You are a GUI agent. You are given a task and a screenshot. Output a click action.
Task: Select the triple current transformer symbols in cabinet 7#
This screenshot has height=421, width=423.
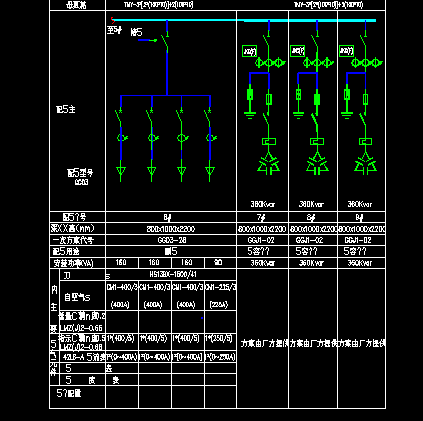point(270,62)
